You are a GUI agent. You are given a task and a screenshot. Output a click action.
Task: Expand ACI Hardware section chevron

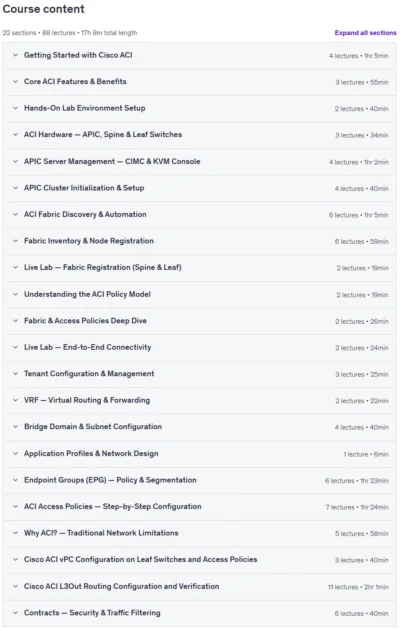tap(15, 135)
